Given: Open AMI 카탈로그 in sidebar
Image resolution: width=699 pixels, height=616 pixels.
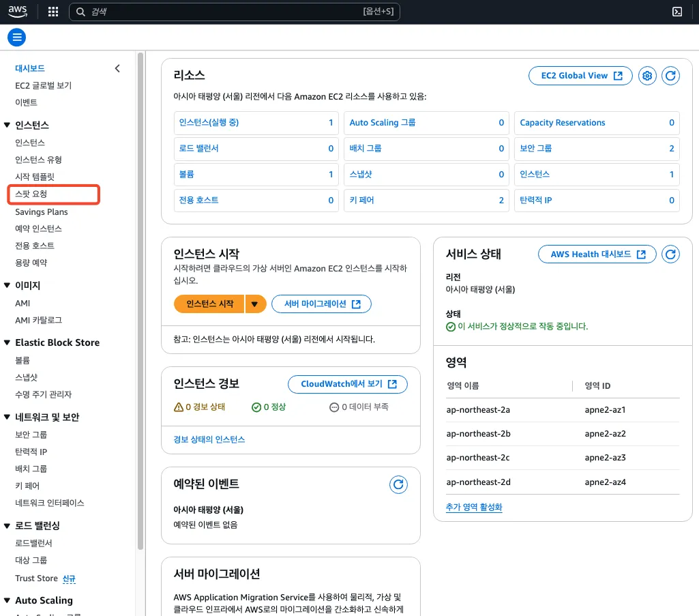Looking at the screenshot, I should [38, 320].
